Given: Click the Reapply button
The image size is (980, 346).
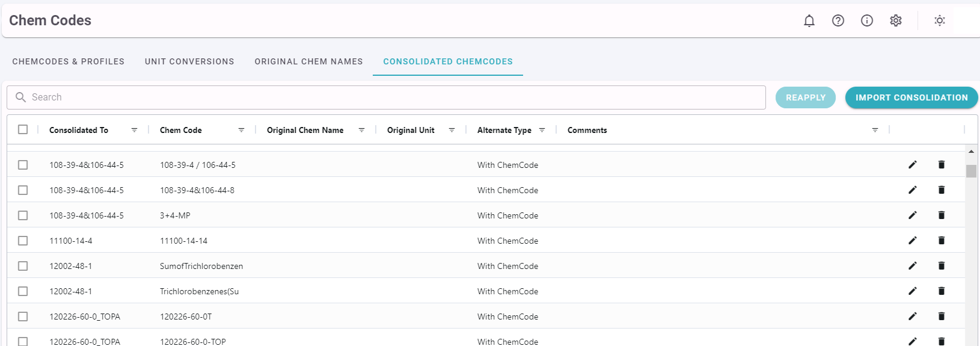Looking at the screenshot, I should click(x=806, y=97).
